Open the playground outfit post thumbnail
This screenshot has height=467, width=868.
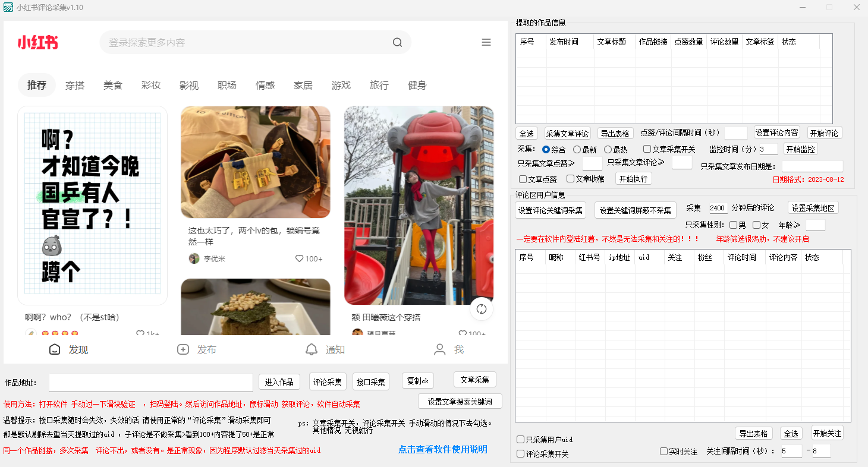click(419, 205)
